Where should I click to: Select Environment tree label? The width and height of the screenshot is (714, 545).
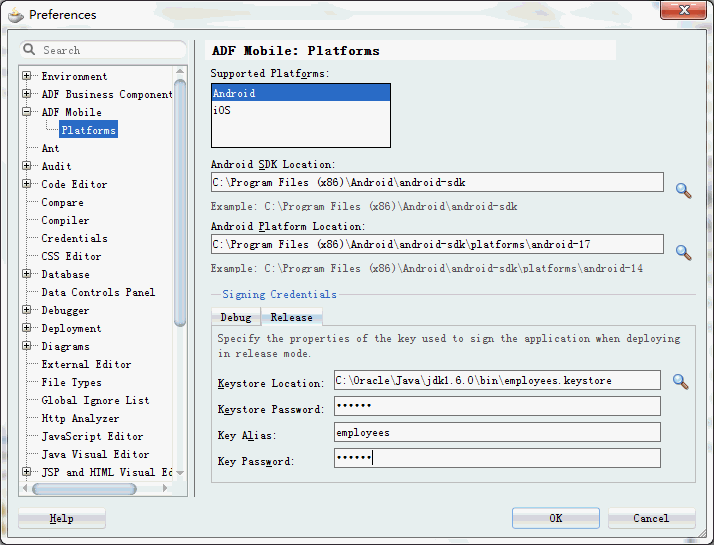[74, 76]
